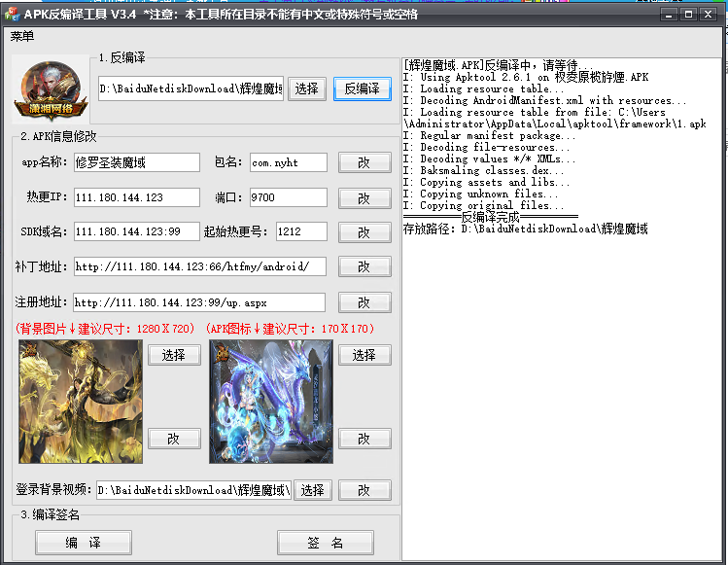The height and width of the screenshot is (565, 728).
Task: Click the APK icon preview thumbnail
Action: click(x=270, y=401)
